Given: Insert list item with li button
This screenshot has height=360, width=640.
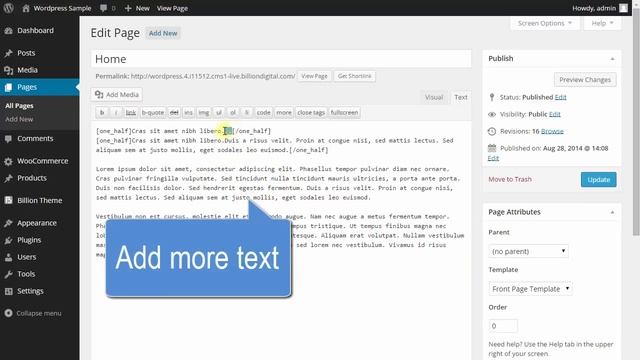Looking at the screenshot, I should (247, 112).
